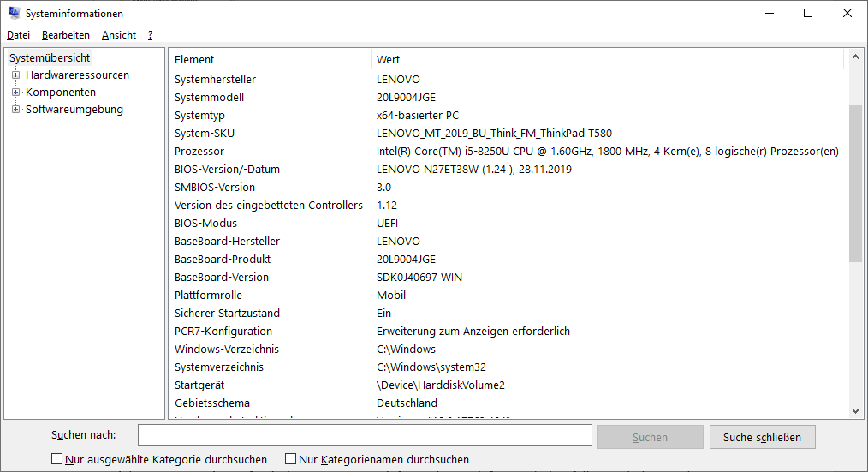Click the Suchen button
Viewport: 868px width, 472px height.
[x=650, y=437]
